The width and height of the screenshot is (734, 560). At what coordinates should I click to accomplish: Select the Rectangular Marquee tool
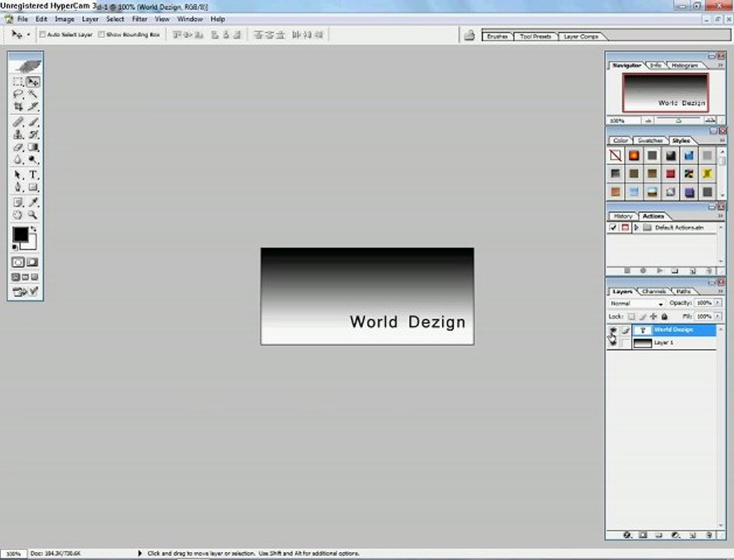coord(18,82)
